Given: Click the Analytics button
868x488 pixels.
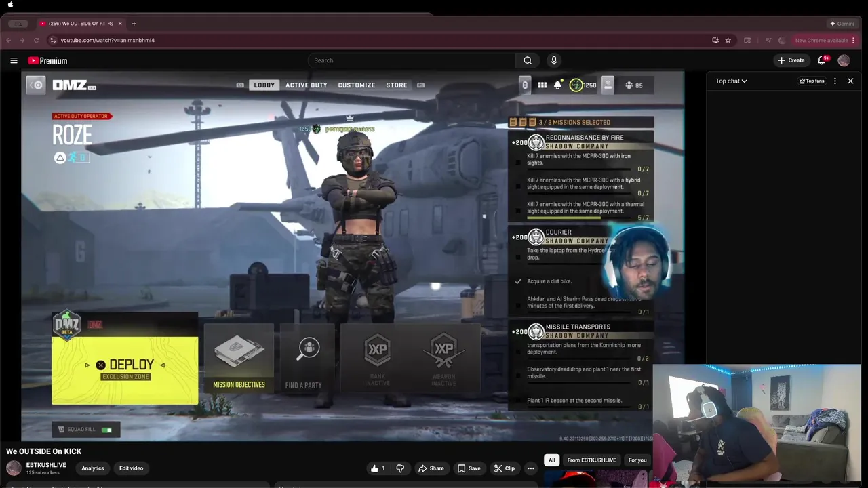Looking at the screenshot, I should (93, 468).
